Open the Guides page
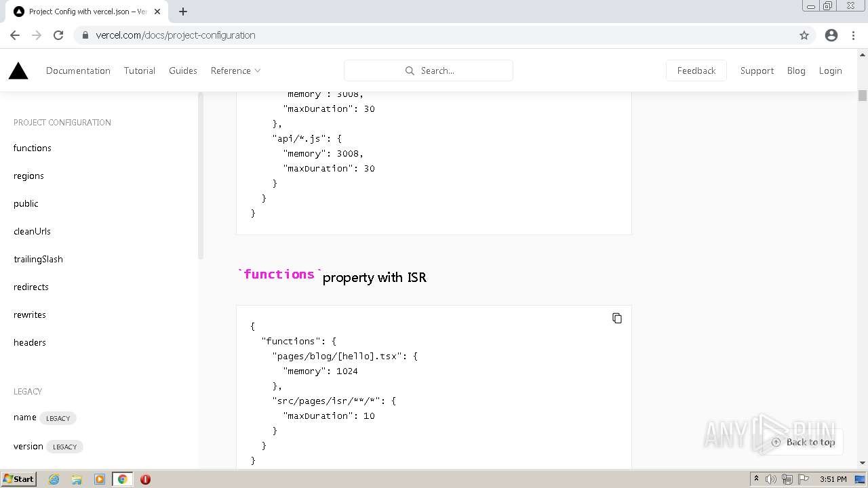This screenshot has width=868, height=488. click(x=183, y=70)
